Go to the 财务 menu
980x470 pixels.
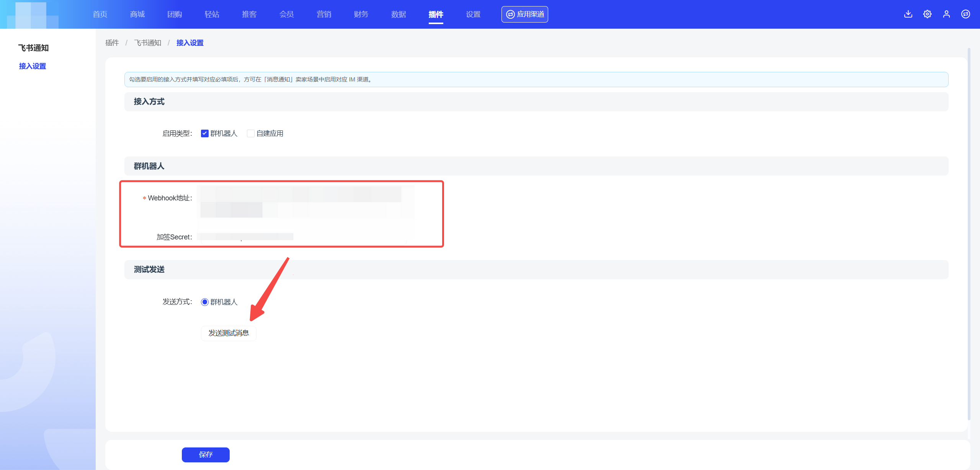pos(361,14)
